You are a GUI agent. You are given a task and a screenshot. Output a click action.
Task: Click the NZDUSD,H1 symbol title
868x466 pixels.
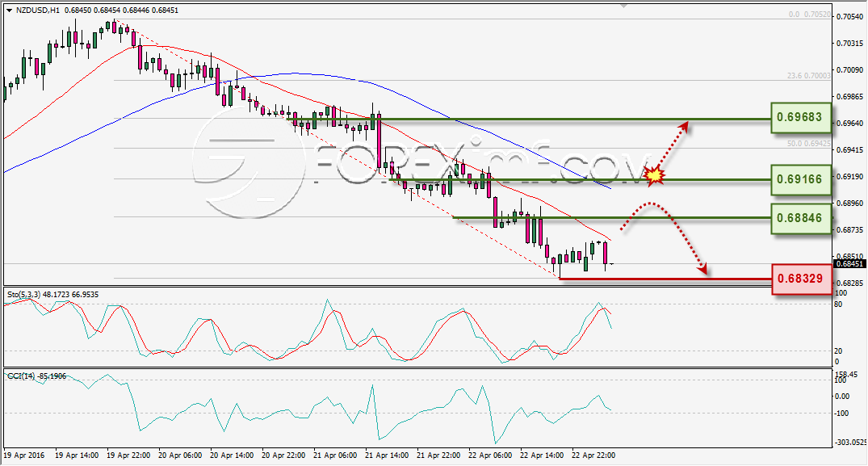[38, 10]
